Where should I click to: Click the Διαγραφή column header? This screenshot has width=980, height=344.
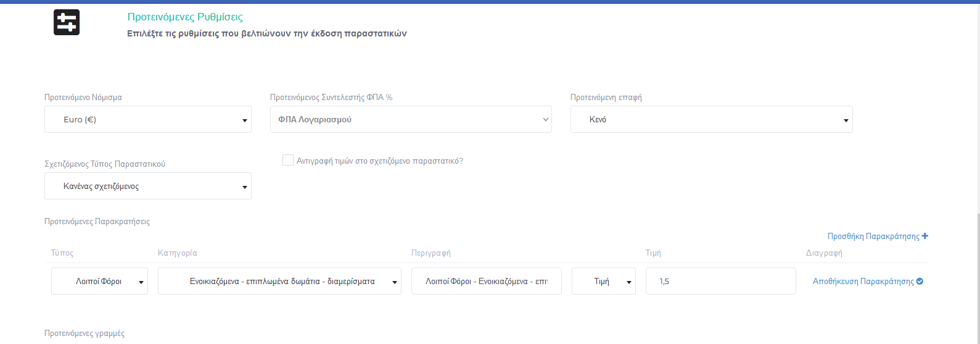coord(824,253)
